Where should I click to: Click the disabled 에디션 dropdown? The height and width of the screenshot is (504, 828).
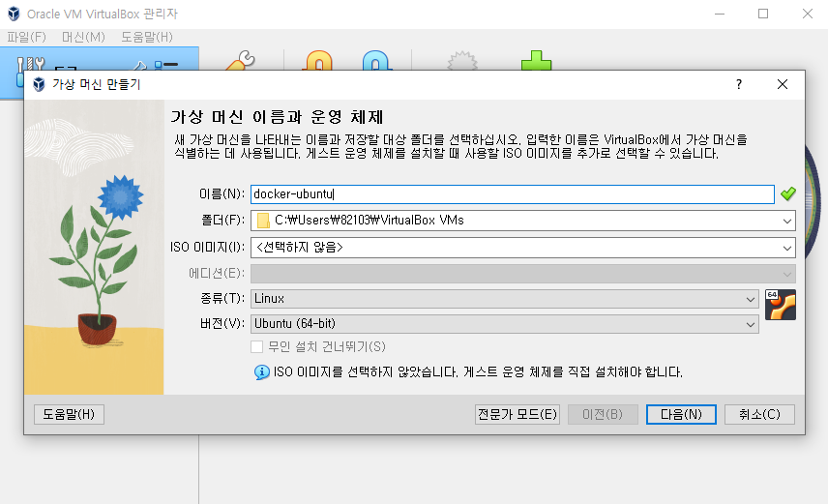522,274
